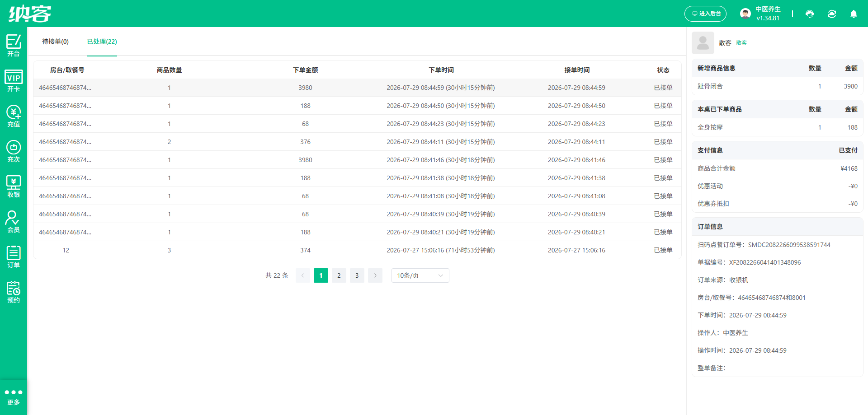Viewport: 868px width, 415px height.
Task: Click the 房台/取餐号 column header
Action: point(67,70)
